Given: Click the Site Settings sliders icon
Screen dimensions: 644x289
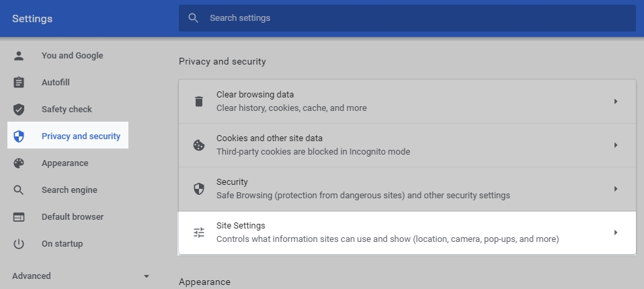Looking at the screenshot, I should (x=199, y=233).
